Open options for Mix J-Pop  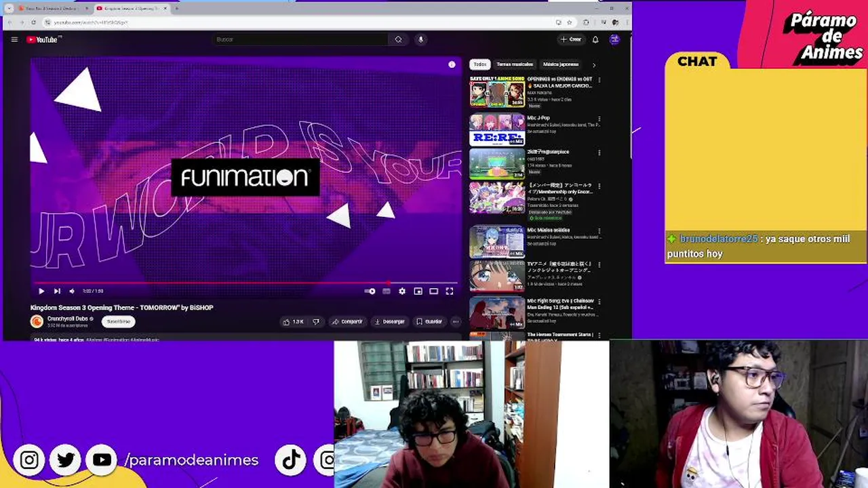pyautogui.click(x=599, y=119)
